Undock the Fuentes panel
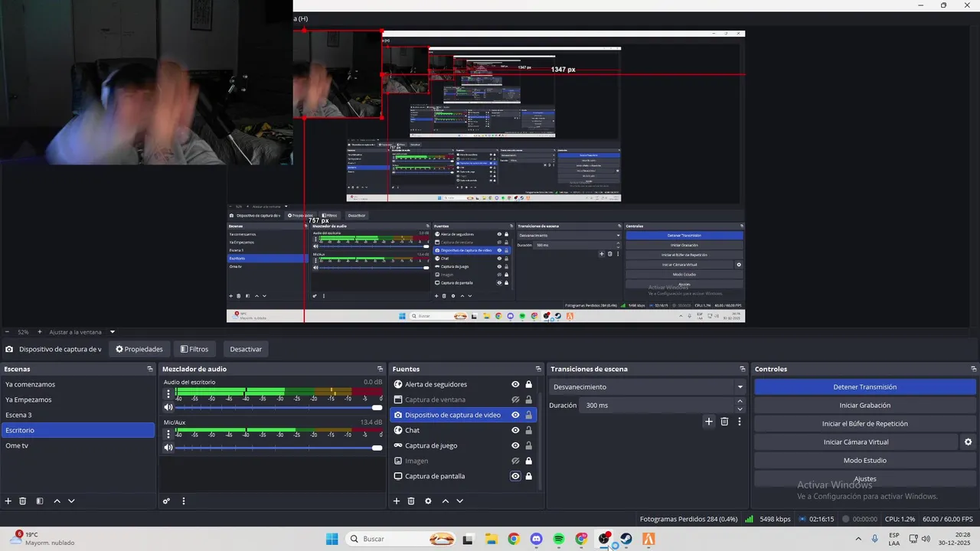This screenshot has height=551, width=980. click(537, 369)
